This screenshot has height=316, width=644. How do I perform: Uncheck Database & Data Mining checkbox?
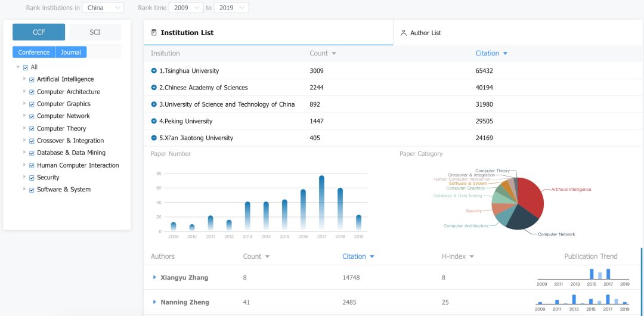[x=32, y=153]
